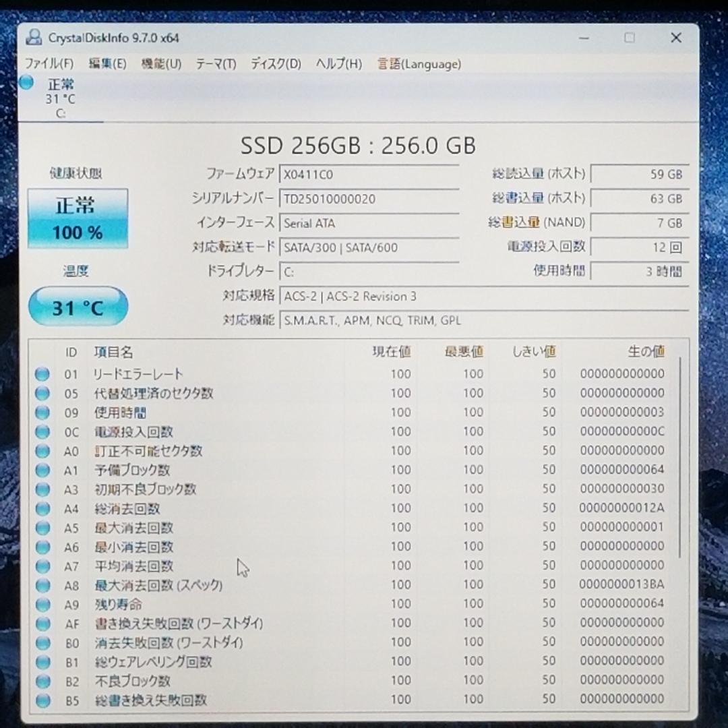728x728 pixels.
Task: Click the status icon beside 総消去回数
Action: pyautogui.click(x=42, y=508)
